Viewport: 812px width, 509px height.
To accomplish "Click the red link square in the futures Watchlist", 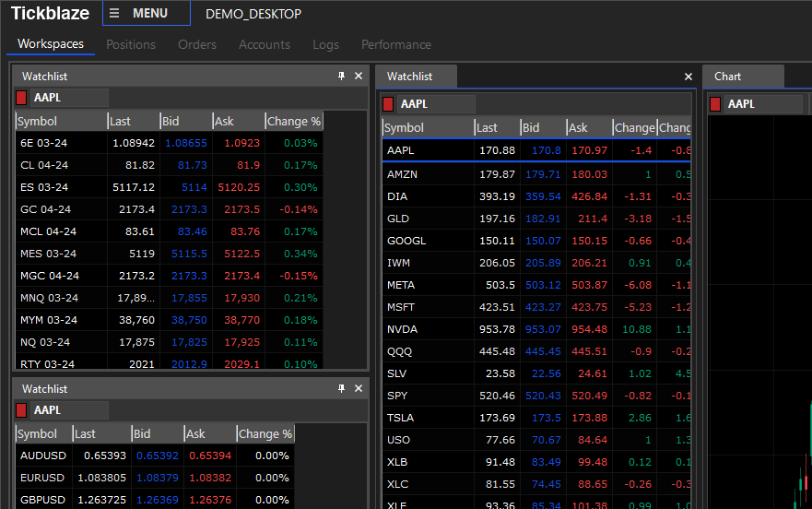I will pos(21,98).
